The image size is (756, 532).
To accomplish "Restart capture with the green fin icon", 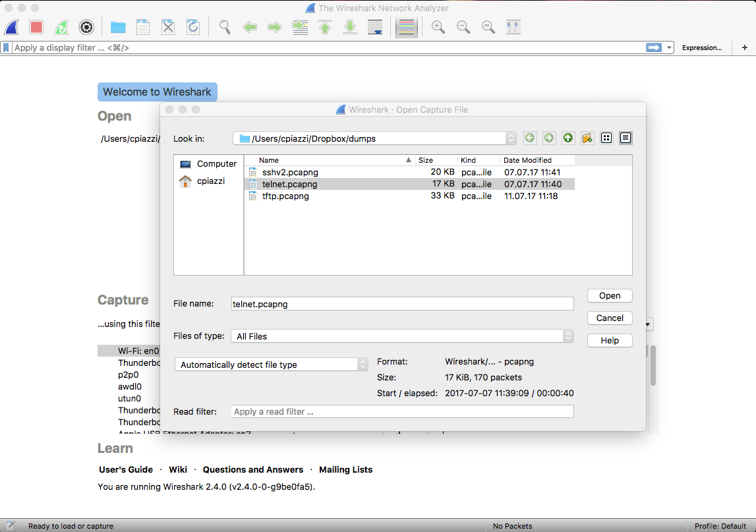I will click(x=61, y=27).
